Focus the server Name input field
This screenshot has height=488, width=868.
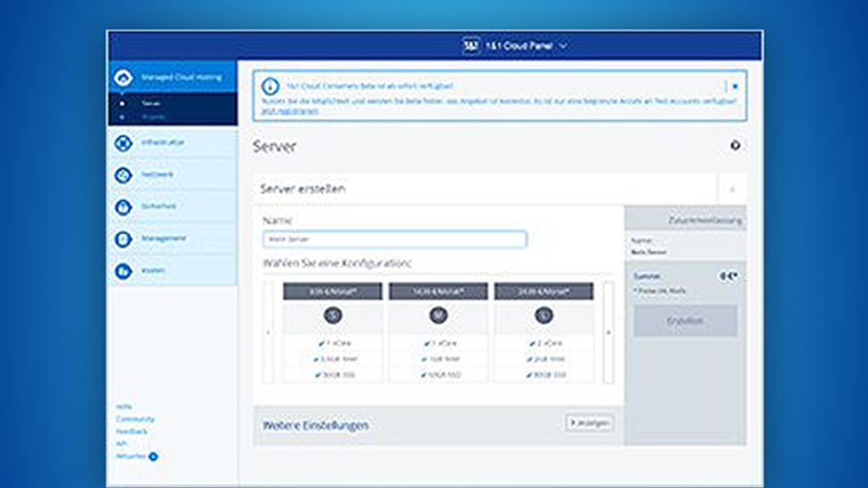tap(395, 240)
